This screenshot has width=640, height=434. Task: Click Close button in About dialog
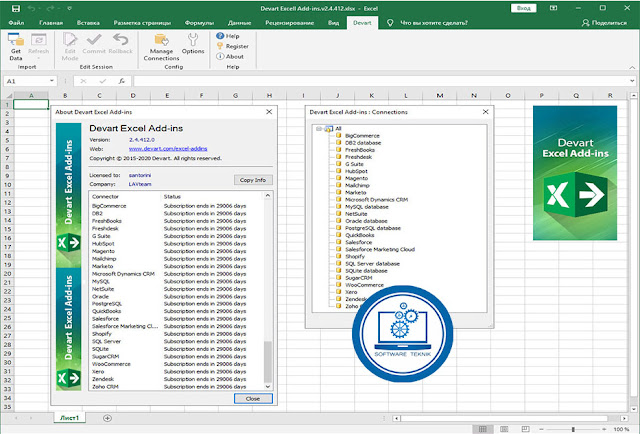(x=253, y=398)
